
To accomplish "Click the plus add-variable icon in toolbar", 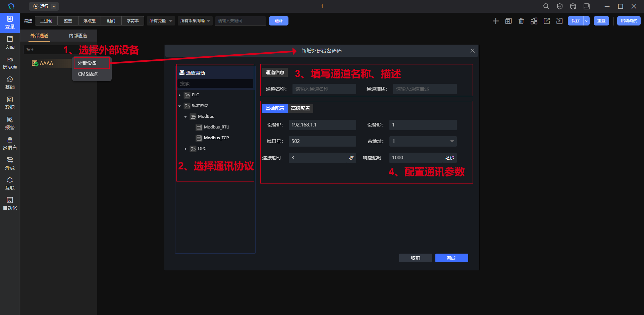I will 495,21.
